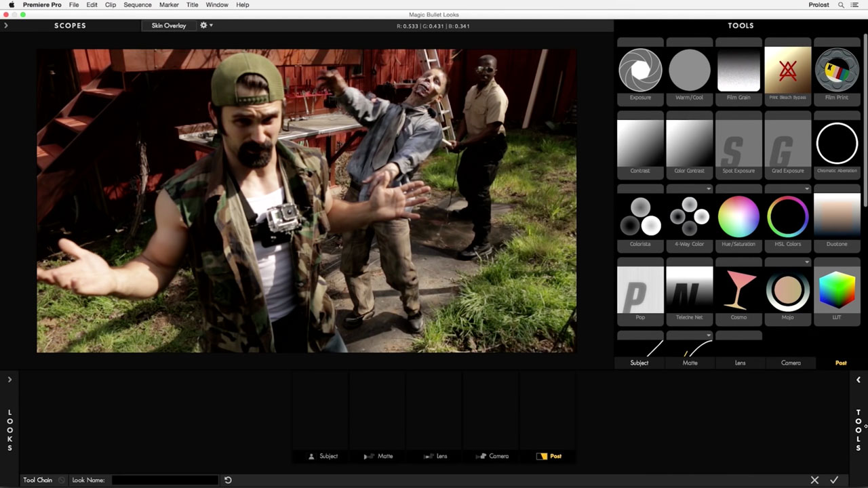
Task: Switch tools list to Subject tab
Action: pyautogui.click(x=639, y=363)
